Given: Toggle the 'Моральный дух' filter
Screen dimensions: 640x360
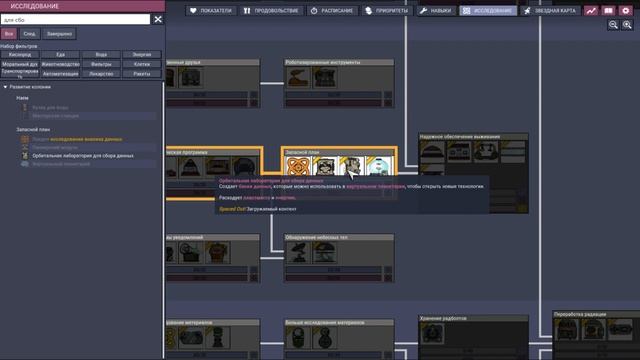Looking at the screenshot, I should point(20,64).
